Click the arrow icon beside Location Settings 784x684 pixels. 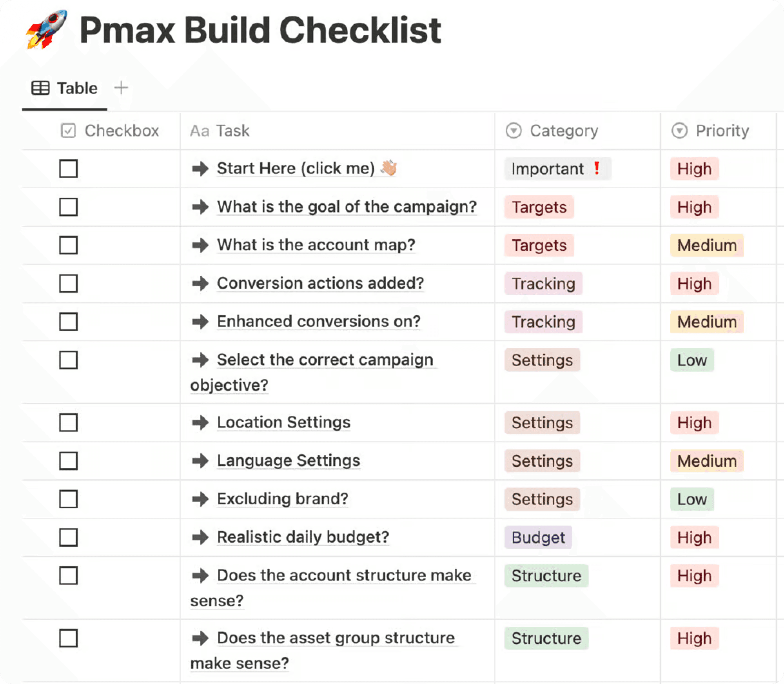coord(200,422)
